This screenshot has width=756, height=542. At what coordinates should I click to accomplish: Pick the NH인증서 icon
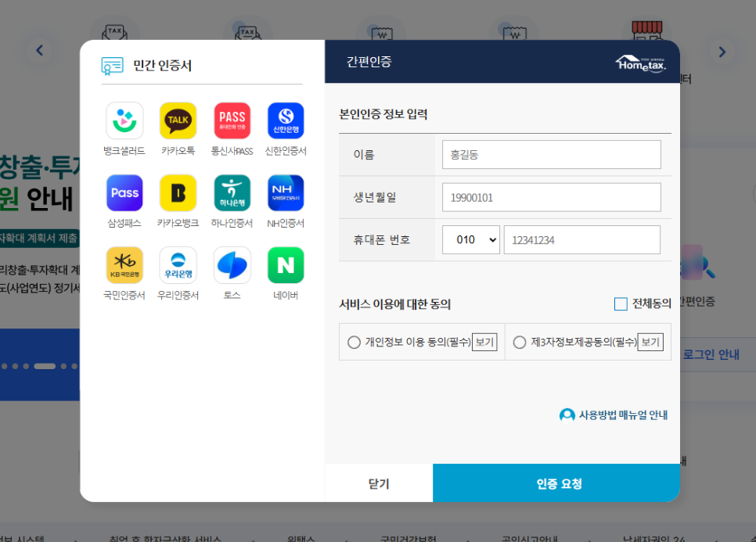click(x=286, y=192)
